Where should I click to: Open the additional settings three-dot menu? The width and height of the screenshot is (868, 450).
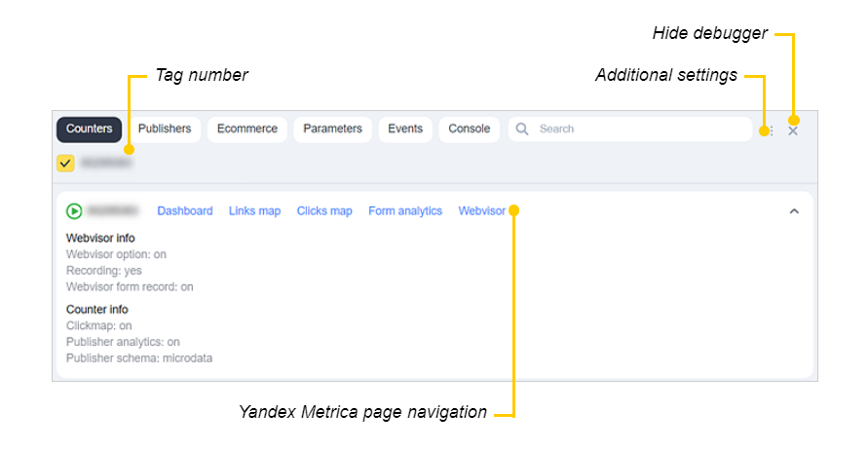[772, 131]
